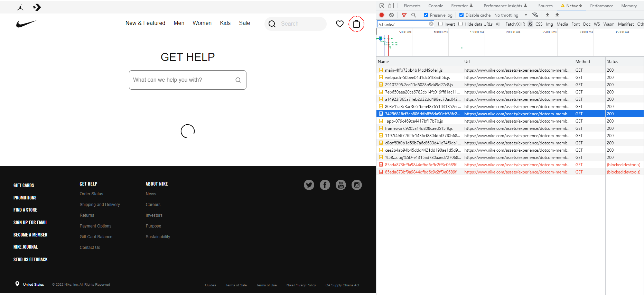The width and height of the screenshot is (644, 295).
Task: Expand the New & Featured menu
Action: (145, 23)
